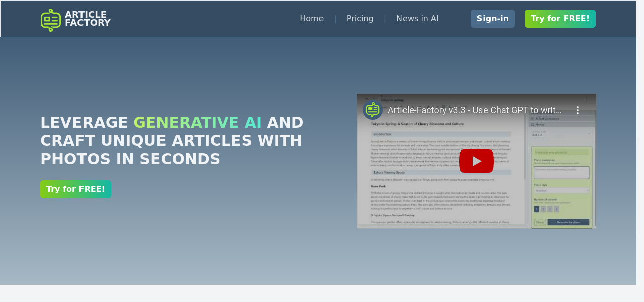
Task: Open the Pricing page
Action: coord(360,19)
